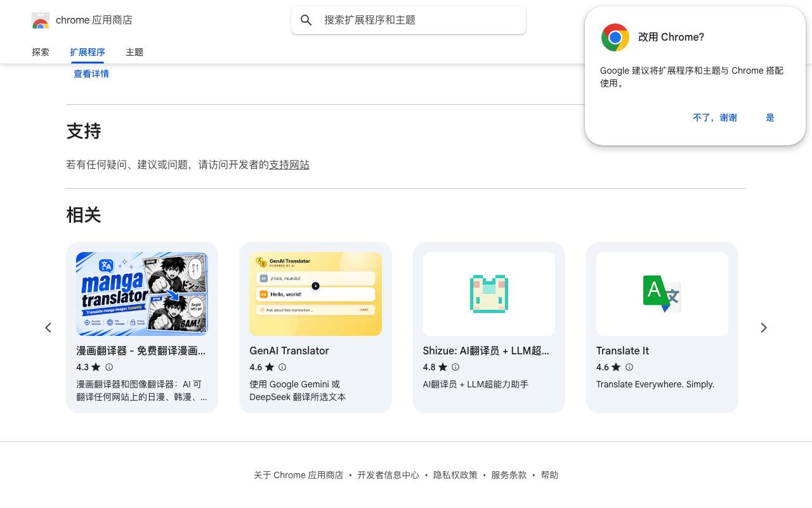This screenshot has height=508, width=812.
Task: Click the Translate It title text
Action: coord(622,351)
